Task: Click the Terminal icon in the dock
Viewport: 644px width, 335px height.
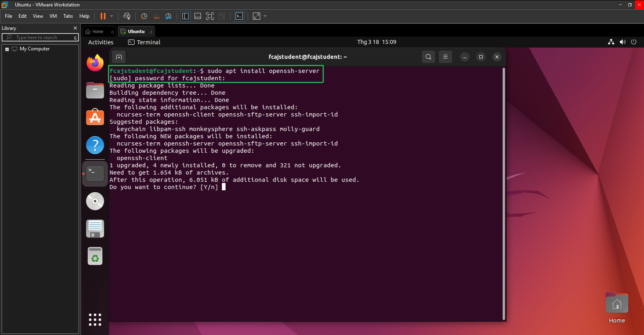Action: click(x=95, y=174)
